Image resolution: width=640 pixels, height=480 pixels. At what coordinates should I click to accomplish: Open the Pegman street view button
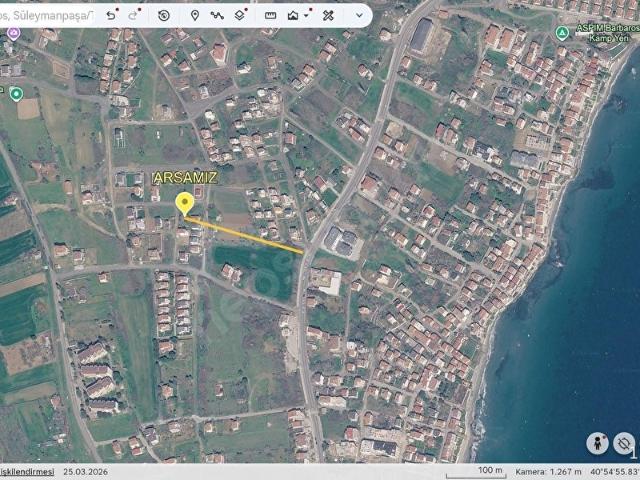pos(598,443)
